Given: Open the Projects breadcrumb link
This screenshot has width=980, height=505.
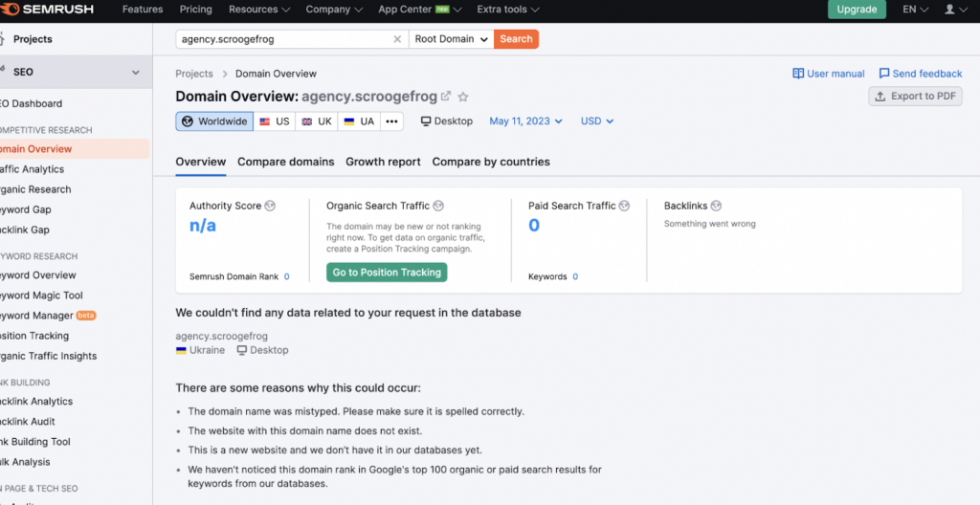Looking at the screenshot, I should [194, 74].
